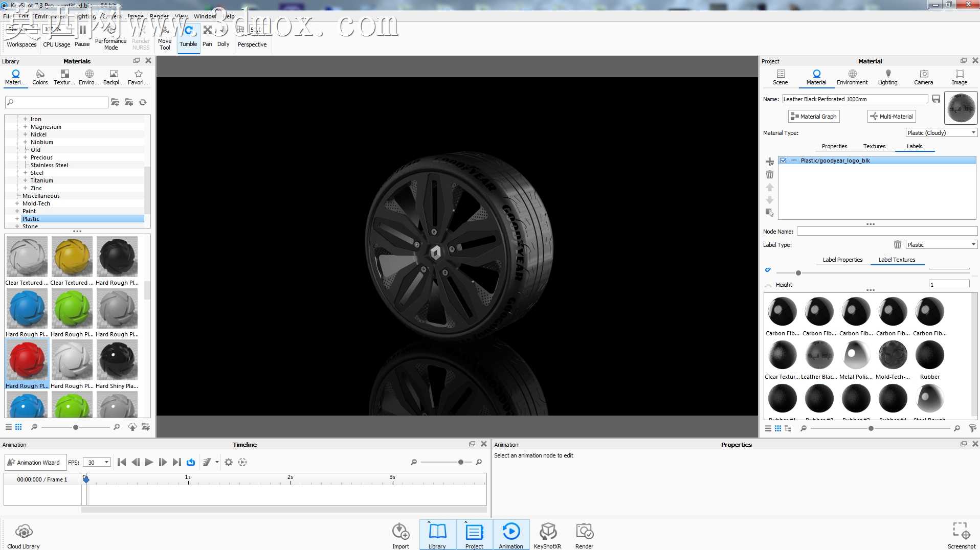This screenshot has height=550, width=980.
Task: Toggle the timeline loop playback button
Action: pos(191,462)
